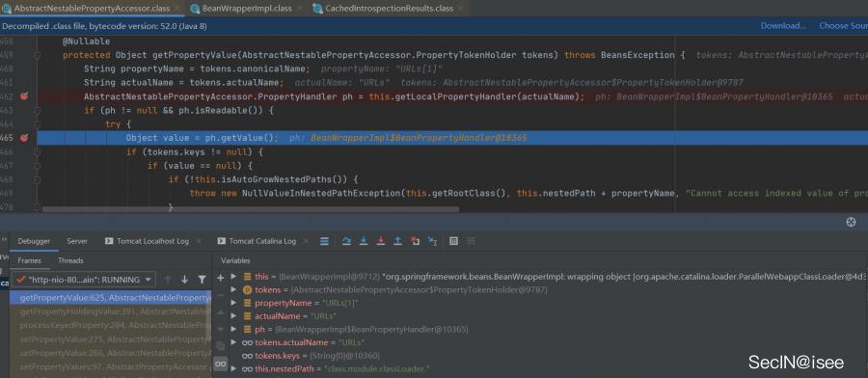Expand the 'this' variable node

pos(233,276)
